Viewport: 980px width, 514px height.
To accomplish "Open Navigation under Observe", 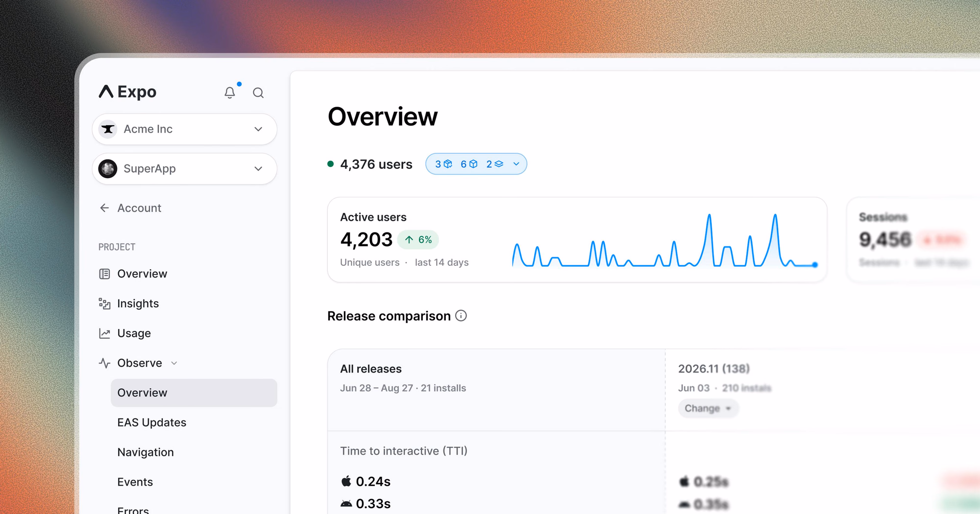I will click(146, 452).
